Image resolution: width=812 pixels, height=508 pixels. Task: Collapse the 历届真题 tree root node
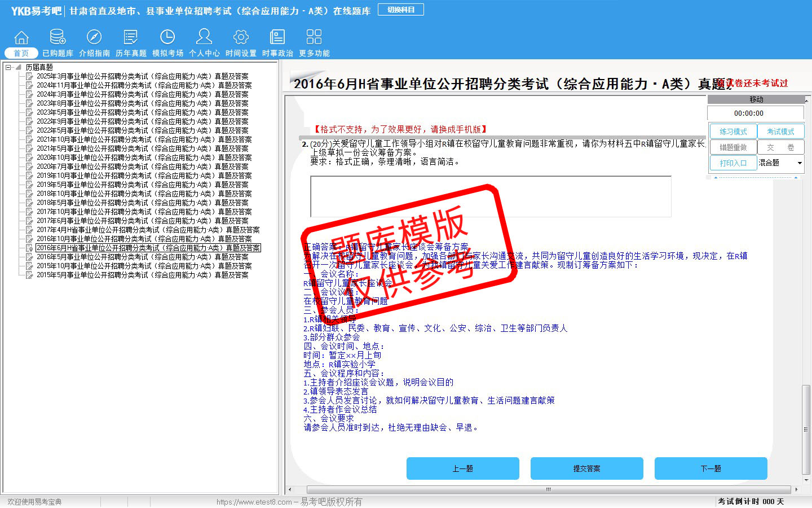(x=8, y=67)
